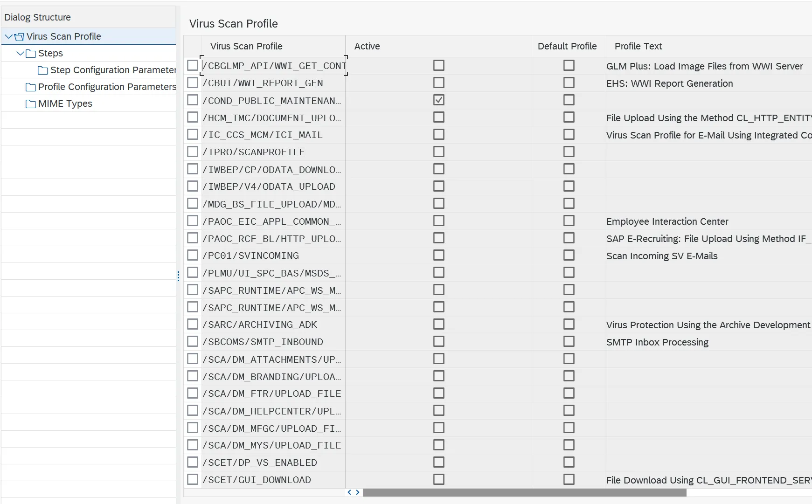Click the vertical dots panel splitter handle
The height and width of the screenshot is (504, 812).
point(178,276)
